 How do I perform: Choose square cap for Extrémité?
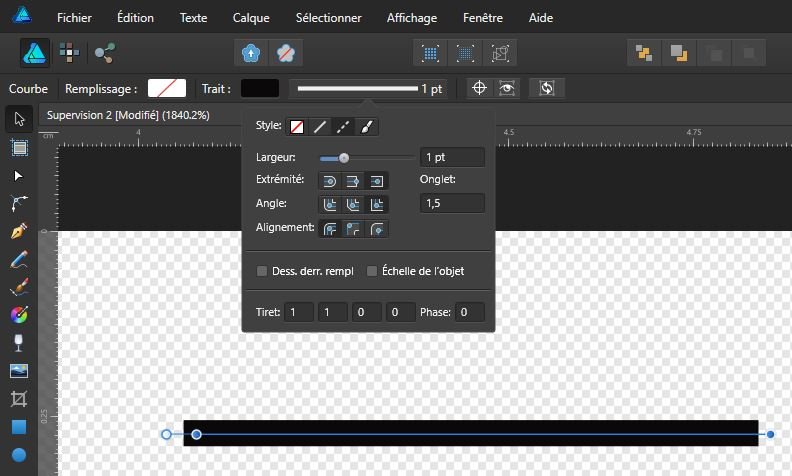pyautogui.click(x=377, y=181)
